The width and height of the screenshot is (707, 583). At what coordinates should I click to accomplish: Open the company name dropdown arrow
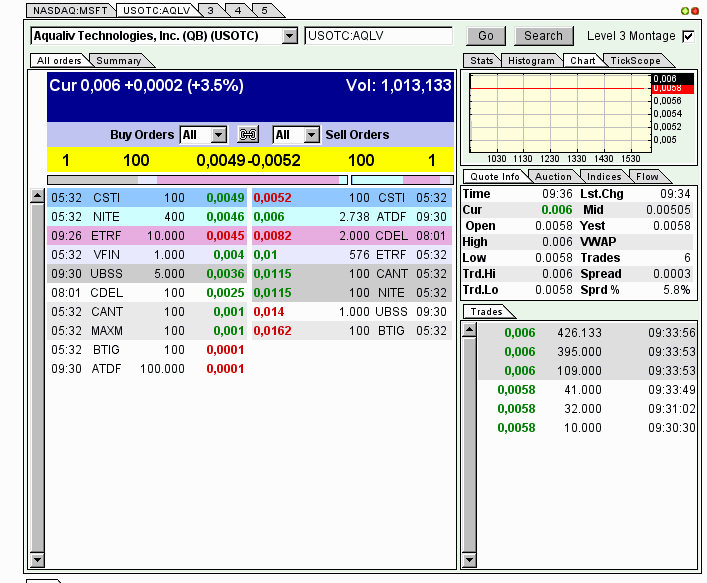[x=289, y=36]
